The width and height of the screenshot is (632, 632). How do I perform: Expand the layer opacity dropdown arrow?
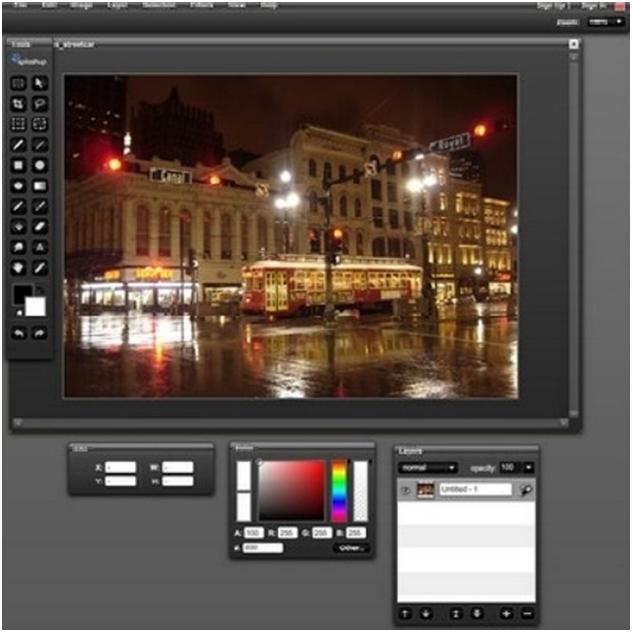tap(528, 467)
